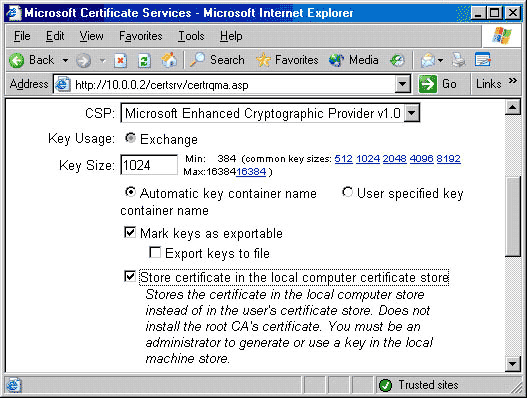Open the Favorites toolbar pane
The image size is (527, 398).
click(287, 60)
